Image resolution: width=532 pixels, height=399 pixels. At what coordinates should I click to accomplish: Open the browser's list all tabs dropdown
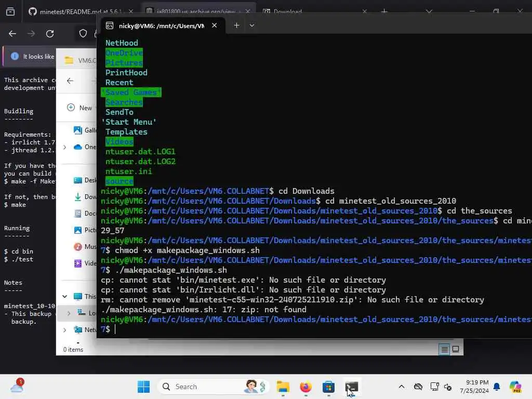(x=429, y=11)
